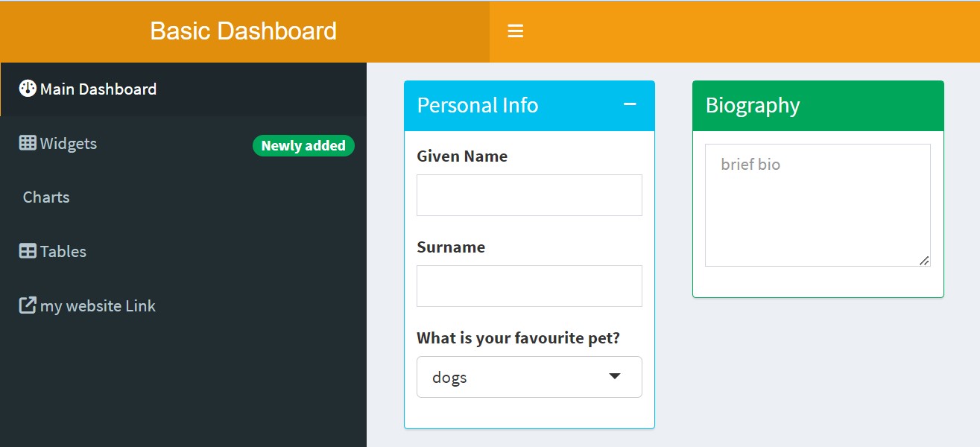This screenshot has width=980, height=447.
Task: Open the Main Dashboard menu entry
Action: click(x=99, y=88)
